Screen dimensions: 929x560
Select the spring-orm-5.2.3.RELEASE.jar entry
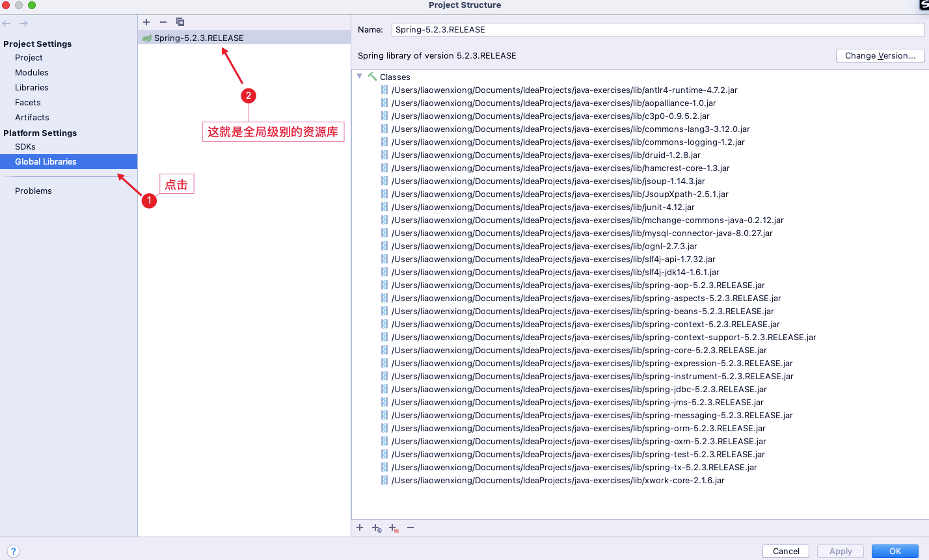click(578, 429)
